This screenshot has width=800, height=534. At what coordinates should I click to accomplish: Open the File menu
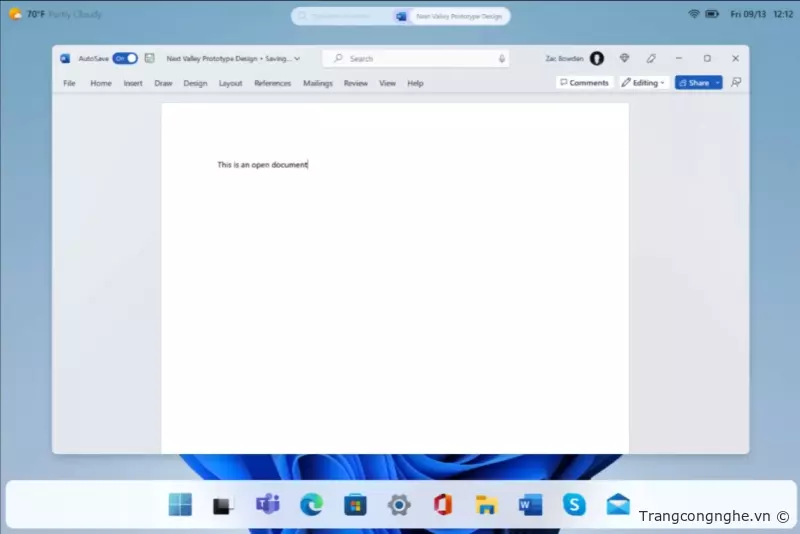coord(69,83)
